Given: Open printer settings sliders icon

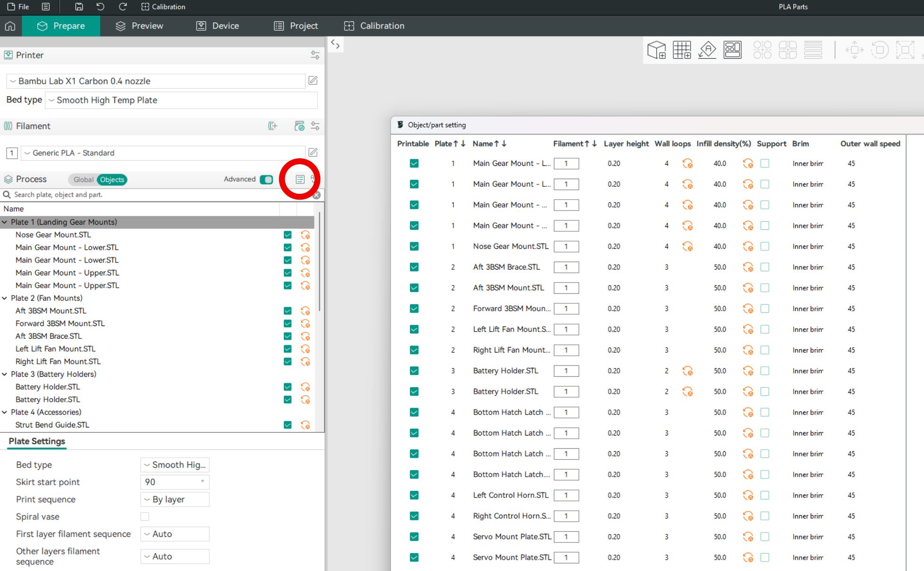Looking at the screenshot, I should [315, 55].
